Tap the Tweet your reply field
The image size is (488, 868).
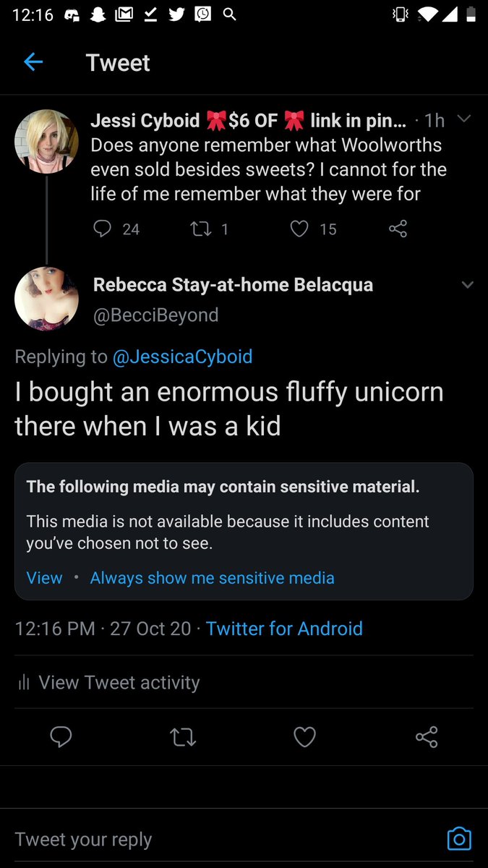click(217, 839)
